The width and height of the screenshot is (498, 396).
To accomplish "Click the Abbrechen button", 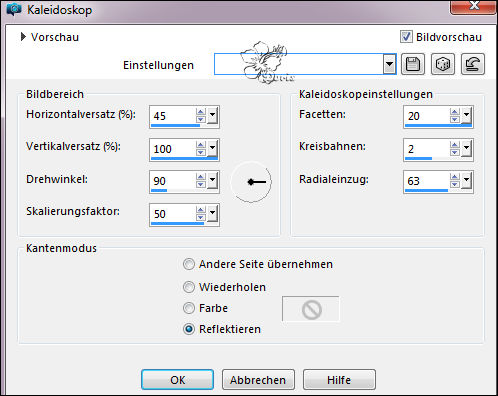I will [258, 379].
